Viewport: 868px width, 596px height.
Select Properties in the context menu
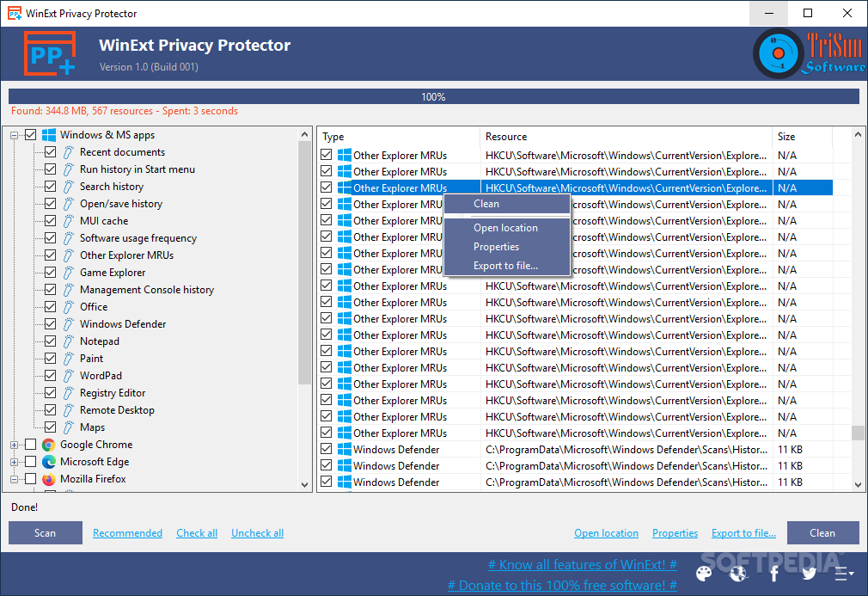(507, 247)
